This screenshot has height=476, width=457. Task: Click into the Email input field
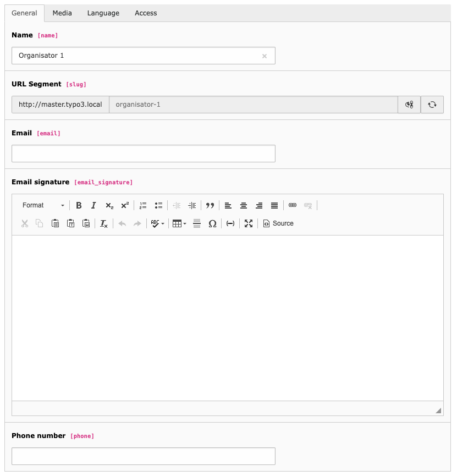[144, 154]
